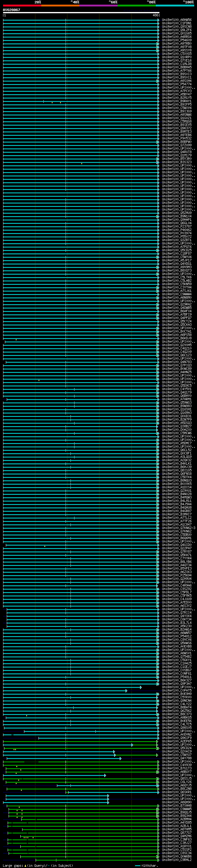The width and height of the screenshot is (197, 868).
Task: Open hit UniRef100_Q7XE16
Action: [x=177, y=61]
